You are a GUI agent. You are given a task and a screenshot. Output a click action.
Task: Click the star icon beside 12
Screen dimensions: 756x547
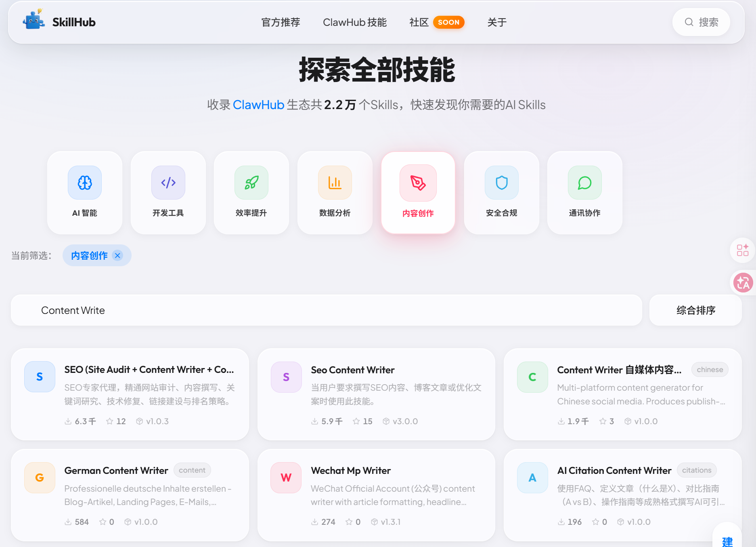point(109,421)
